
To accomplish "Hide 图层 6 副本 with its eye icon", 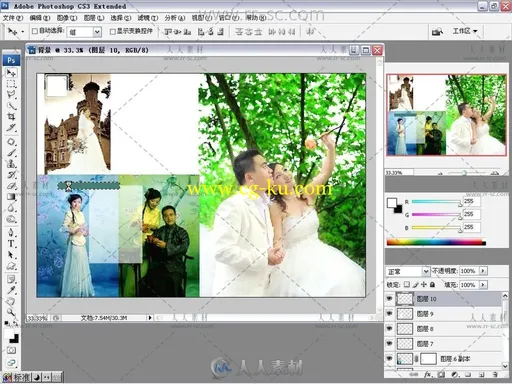I will [x=389, y=358].
